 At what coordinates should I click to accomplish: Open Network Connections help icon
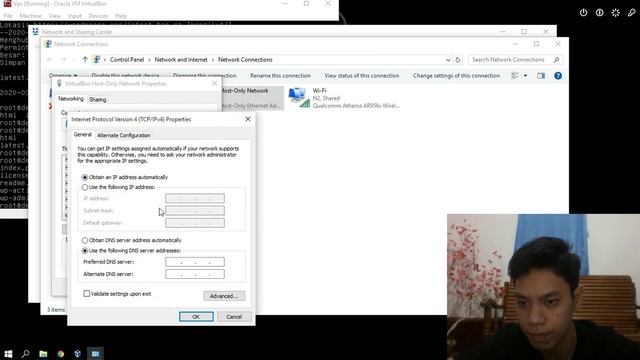point(558,76)
